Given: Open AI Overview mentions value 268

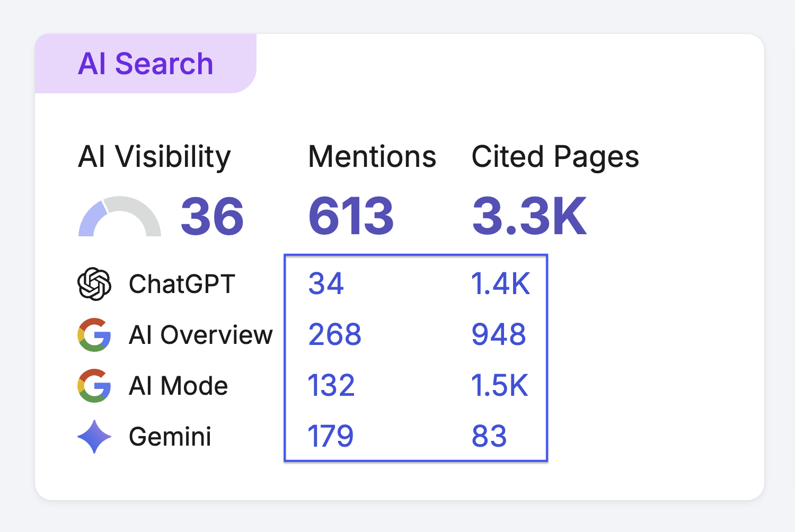Looking at the screenshot, I should pos(335,335).
